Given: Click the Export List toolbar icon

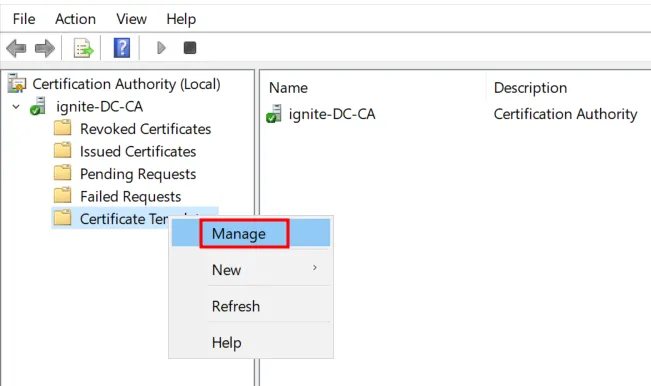Looking at the screenshot, I should tap(83, 48).
